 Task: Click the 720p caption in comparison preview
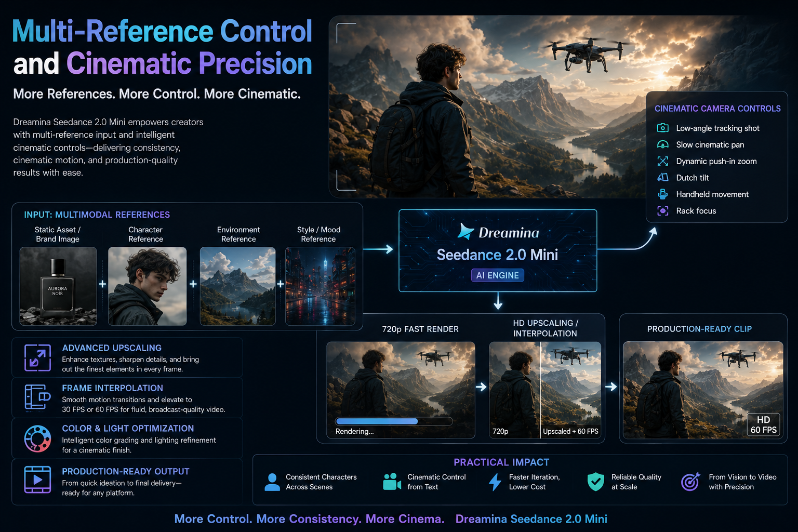pos(500,431)
